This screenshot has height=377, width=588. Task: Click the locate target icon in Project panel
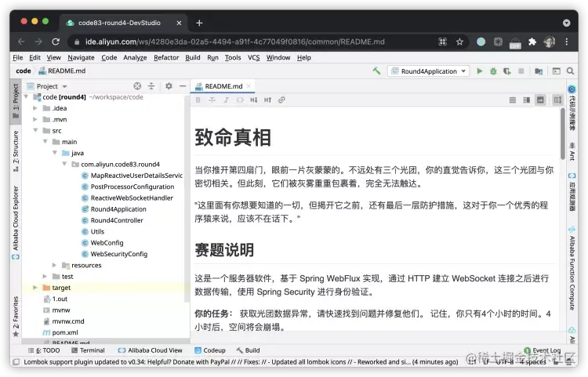tap(137, 85)
